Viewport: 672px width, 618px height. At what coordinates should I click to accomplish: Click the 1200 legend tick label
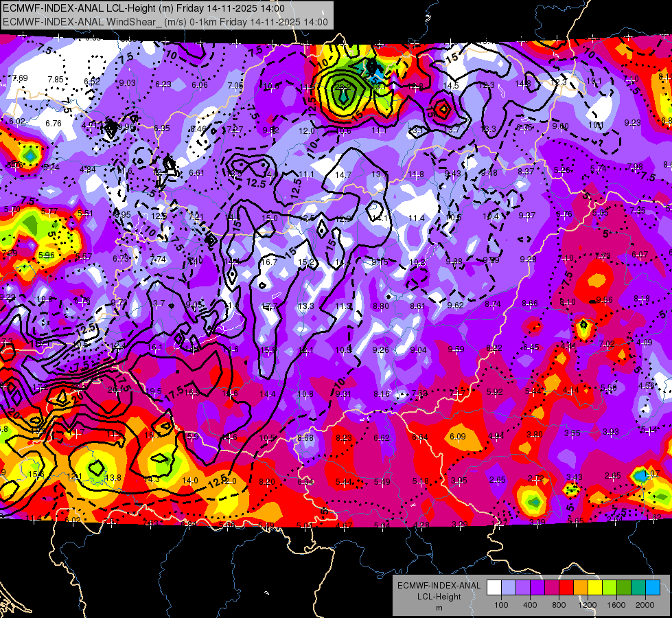pyautogui.click(x=587, y=605)
